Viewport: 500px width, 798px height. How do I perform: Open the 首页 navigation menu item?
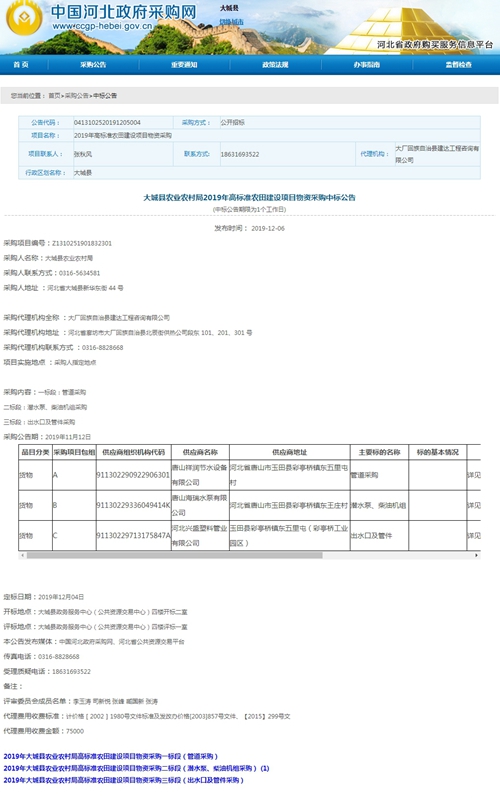(x=21, y=65)
